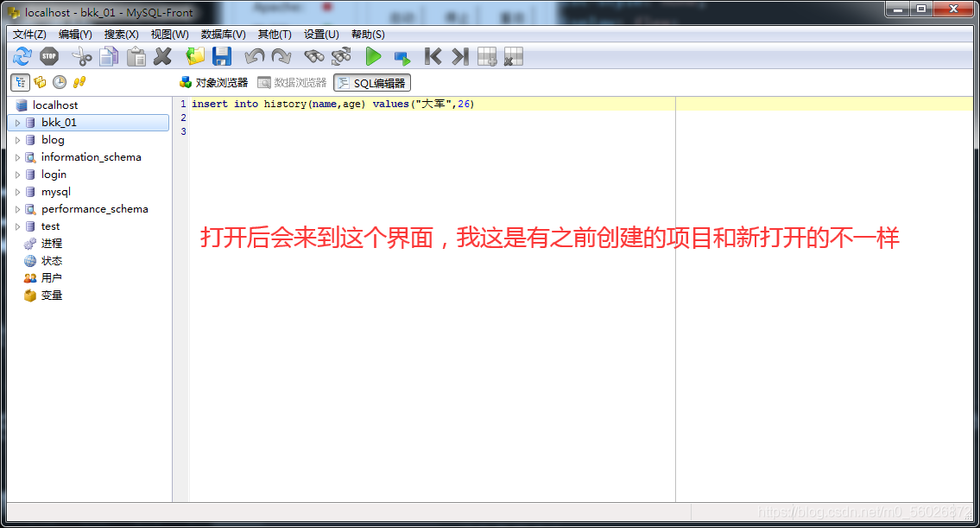Open the 文件(Z) menu
980x528 pixels.
click(29, 35)
